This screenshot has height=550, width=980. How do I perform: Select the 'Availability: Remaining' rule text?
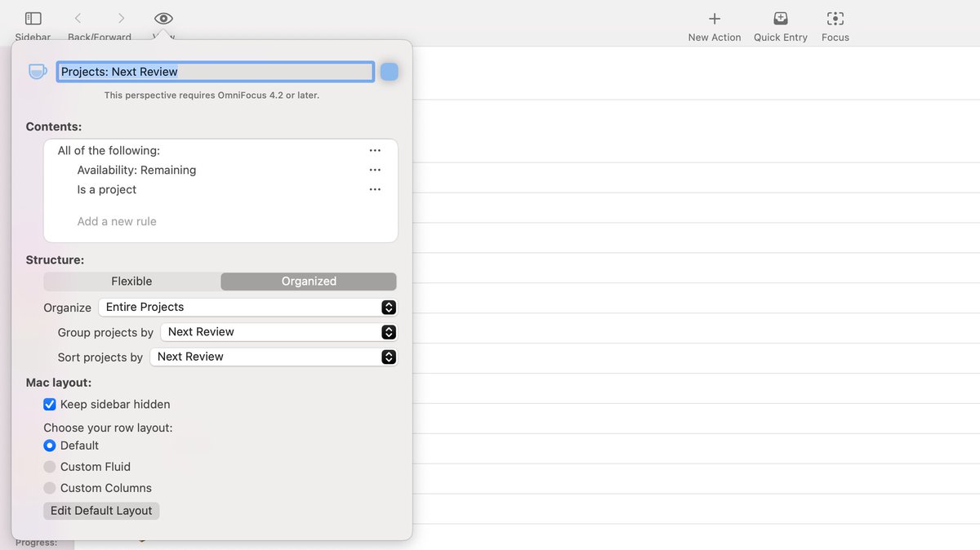click(136, 170)
